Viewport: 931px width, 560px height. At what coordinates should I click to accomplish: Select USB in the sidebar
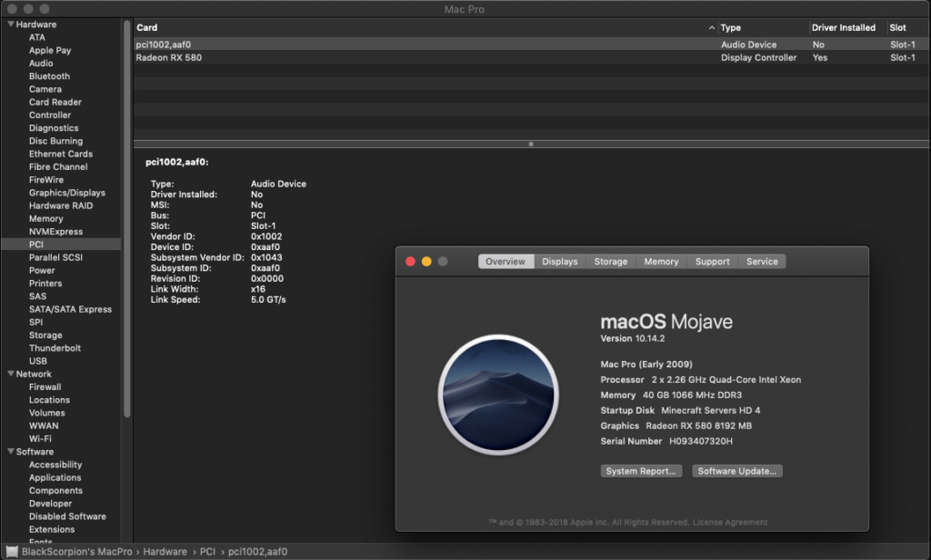coord(38,361)
